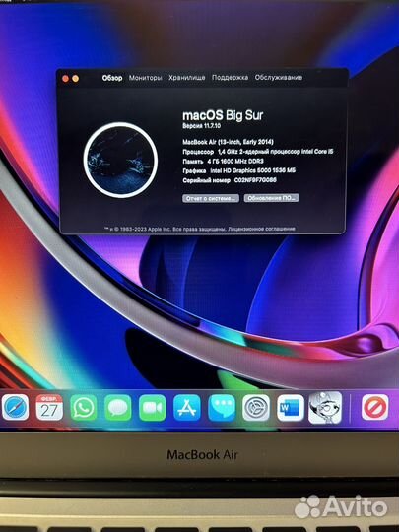Click the red prohibited sign icon

click(x=375, y=408)
